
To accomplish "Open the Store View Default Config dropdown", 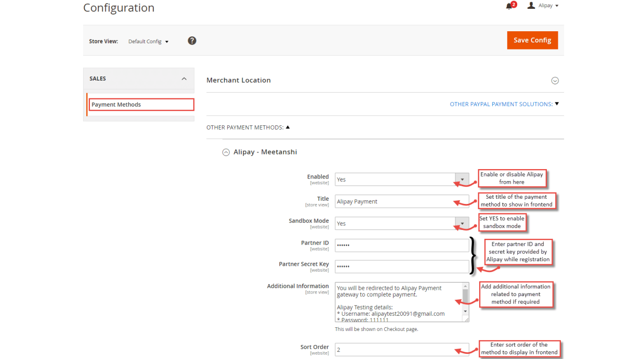I will click(149, 41).
